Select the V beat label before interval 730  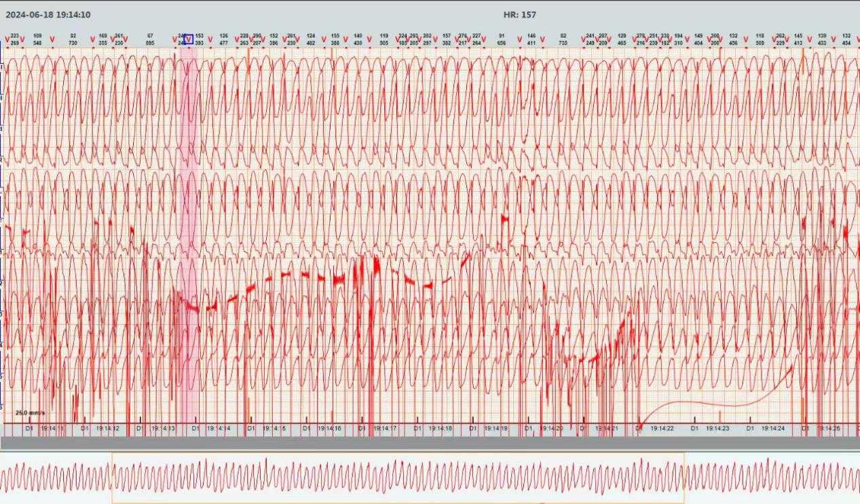pyautogui.click(x=52, y=40)
